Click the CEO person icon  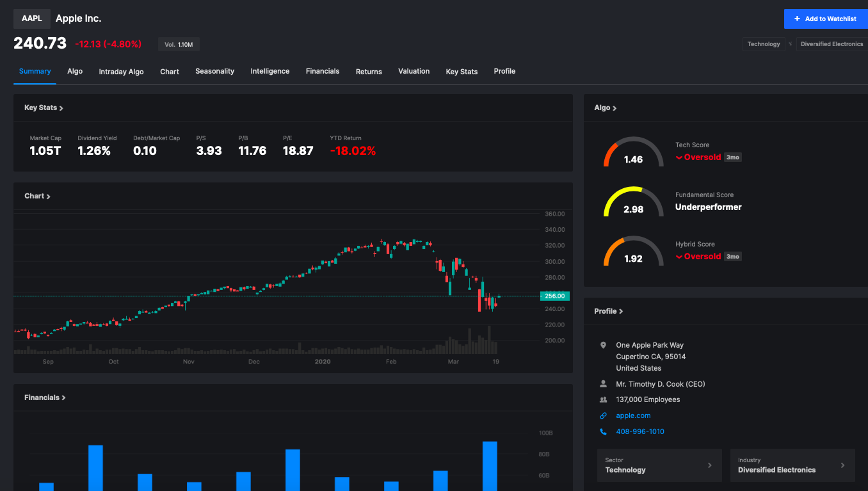(x=603, y=384)
